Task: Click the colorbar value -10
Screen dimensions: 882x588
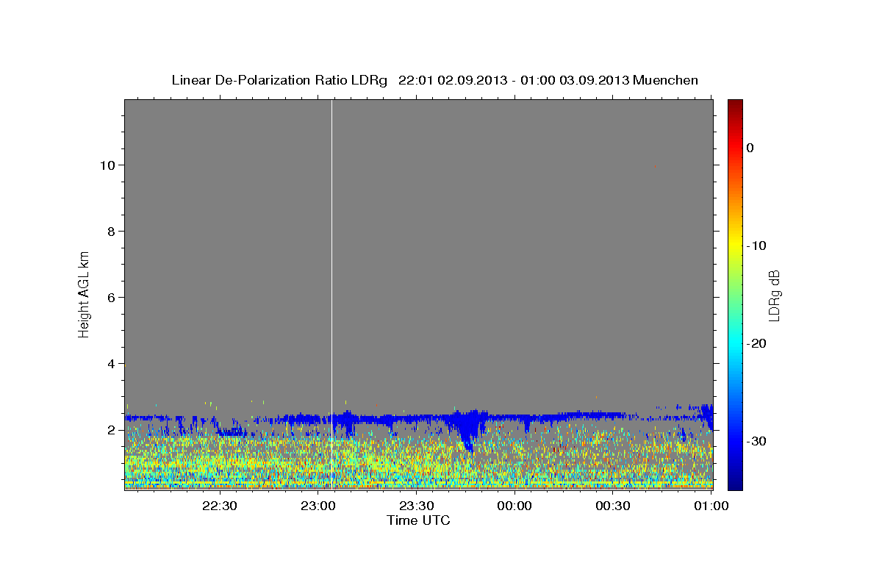Action: point(757,245)
